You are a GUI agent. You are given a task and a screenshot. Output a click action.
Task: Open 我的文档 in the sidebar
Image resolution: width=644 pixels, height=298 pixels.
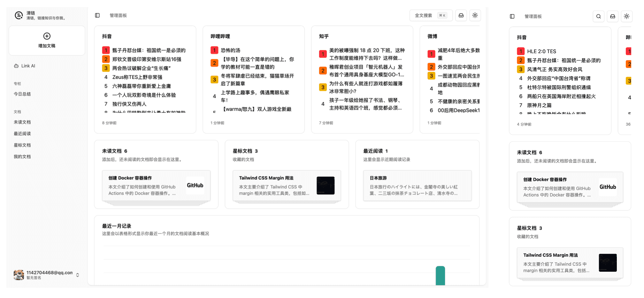coord(22,157)
